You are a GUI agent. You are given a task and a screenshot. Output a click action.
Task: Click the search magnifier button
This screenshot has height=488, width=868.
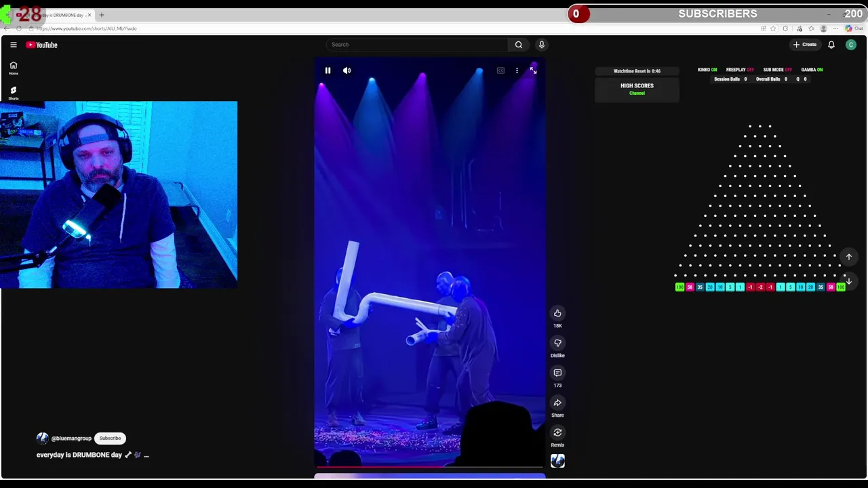(519, 45)
